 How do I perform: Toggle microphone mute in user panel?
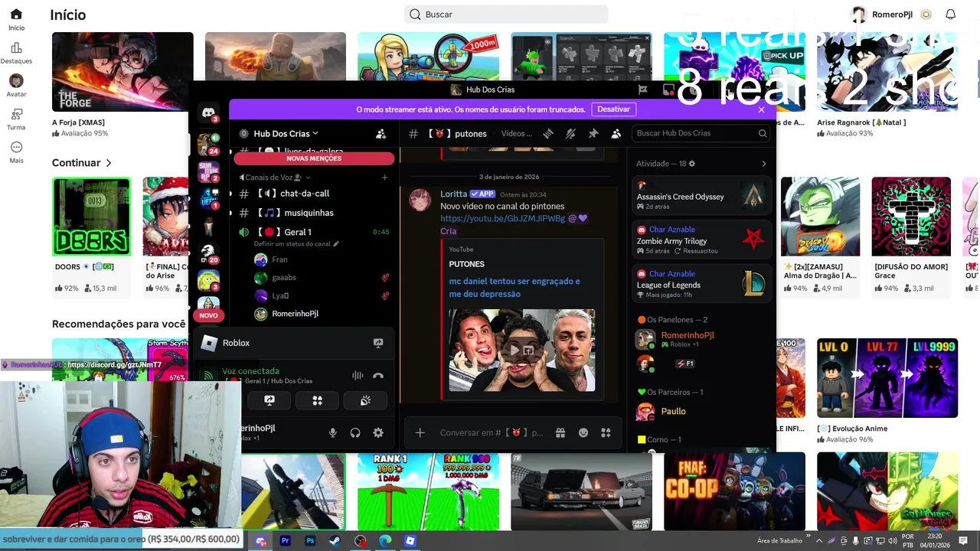332,432
